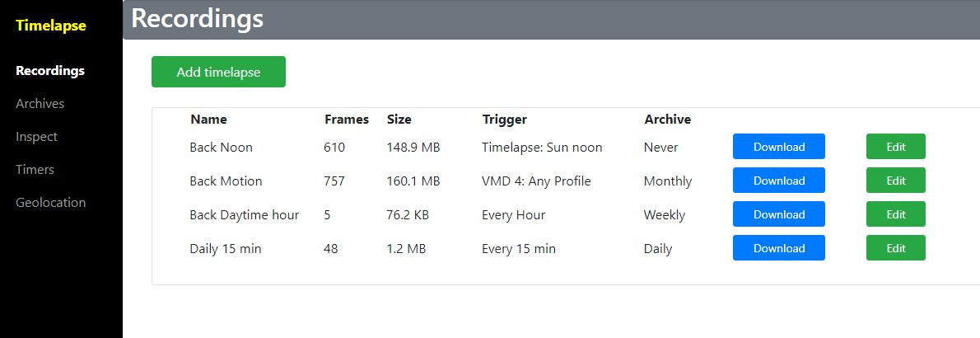The image size is (980, 338).
Task: Go to Archives in the sidebar
Action: coord(40,104)
